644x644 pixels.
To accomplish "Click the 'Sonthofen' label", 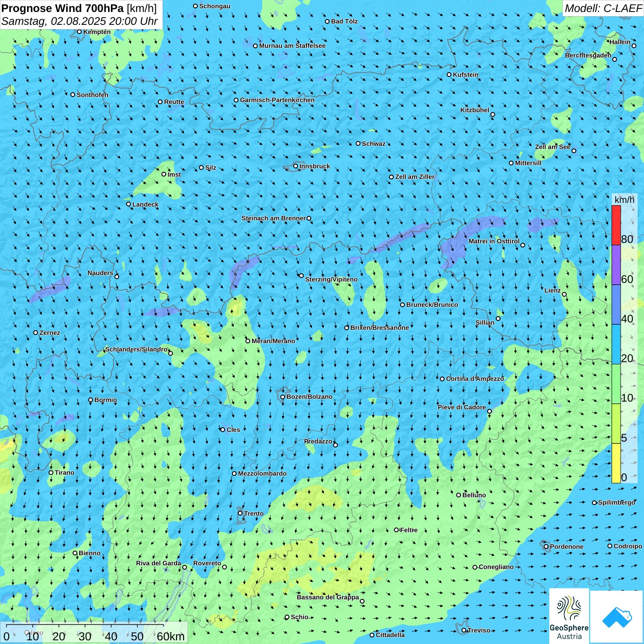I will point(92,95).
